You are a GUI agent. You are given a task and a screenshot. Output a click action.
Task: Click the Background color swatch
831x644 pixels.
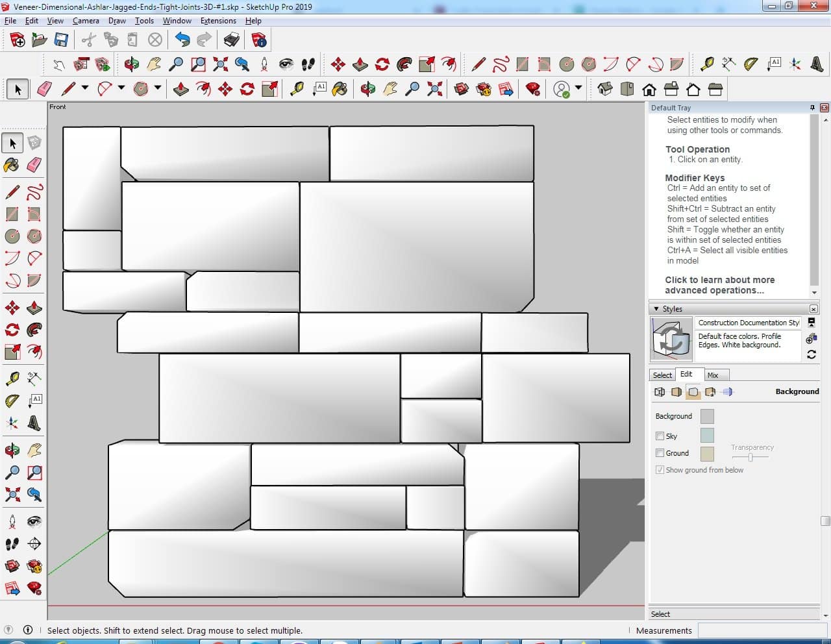(x=707, y=416)
